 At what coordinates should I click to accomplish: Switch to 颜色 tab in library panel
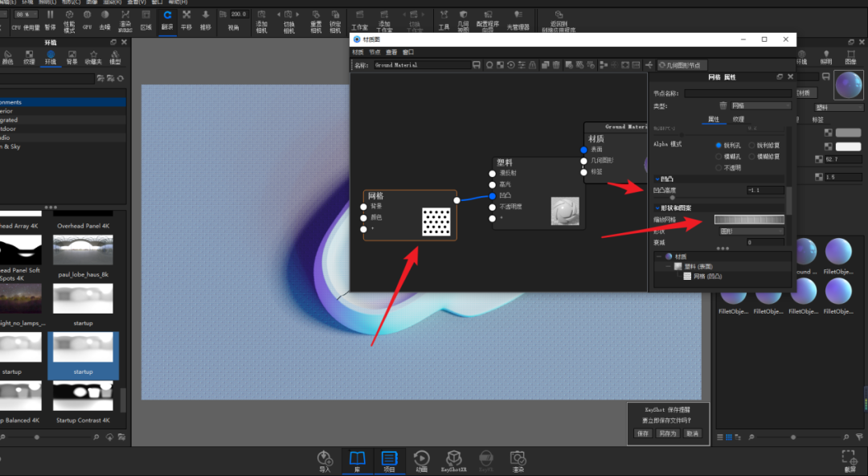(x=8, y=58)
